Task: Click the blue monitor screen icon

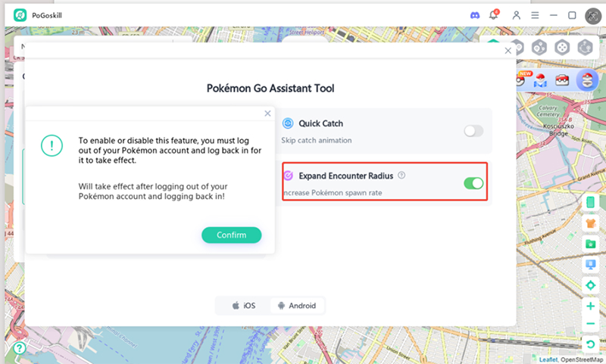Action: tap(590, 264)
